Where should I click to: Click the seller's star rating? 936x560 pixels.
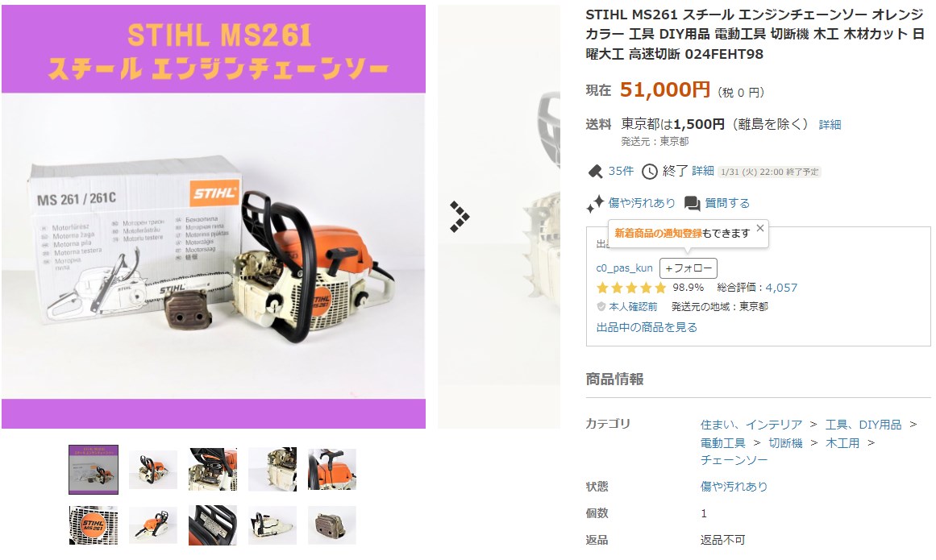click(631, 288)
